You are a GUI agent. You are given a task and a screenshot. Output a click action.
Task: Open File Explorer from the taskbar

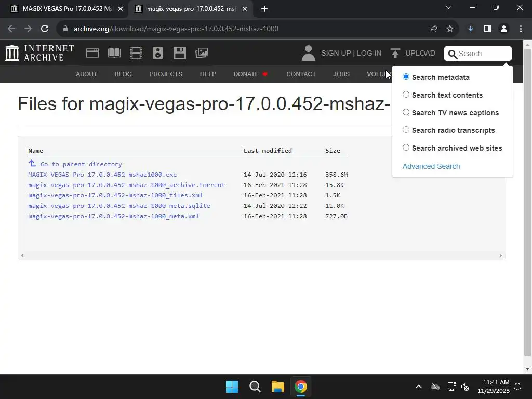pos(277,387)
